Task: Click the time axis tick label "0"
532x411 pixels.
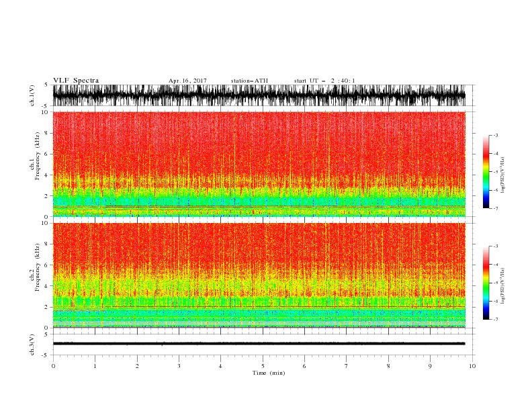Action: click(x=53, y=366)
